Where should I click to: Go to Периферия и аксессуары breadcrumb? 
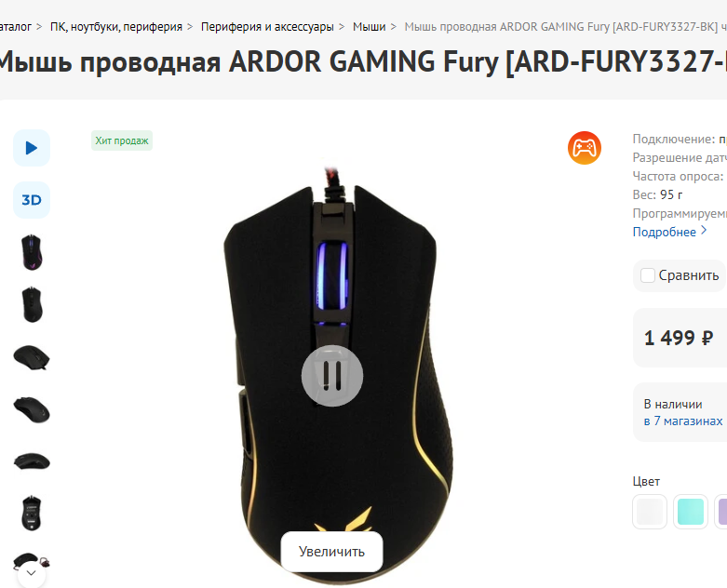(x=267, y=27)
